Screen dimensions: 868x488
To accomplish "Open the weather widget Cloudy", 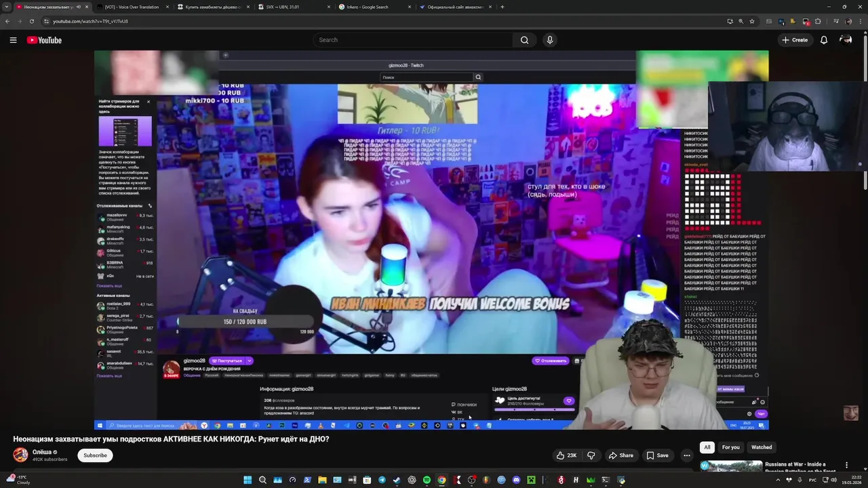I will tap(18, 480).
